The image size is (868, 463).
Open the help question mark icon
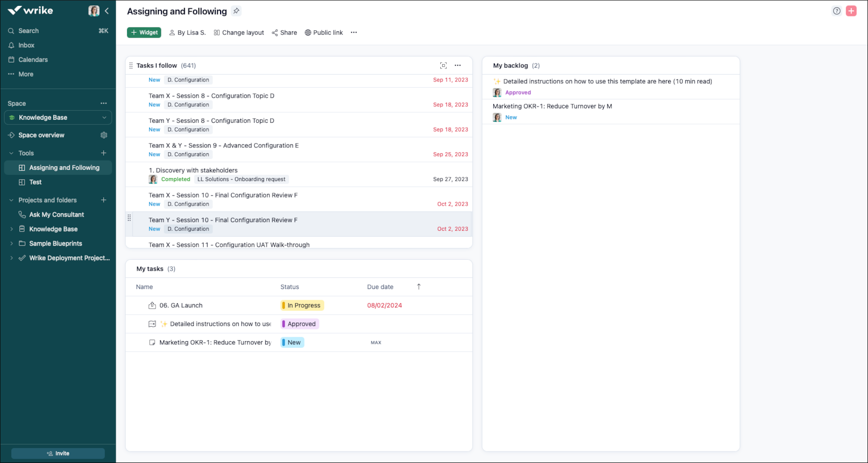click(837, 11)
